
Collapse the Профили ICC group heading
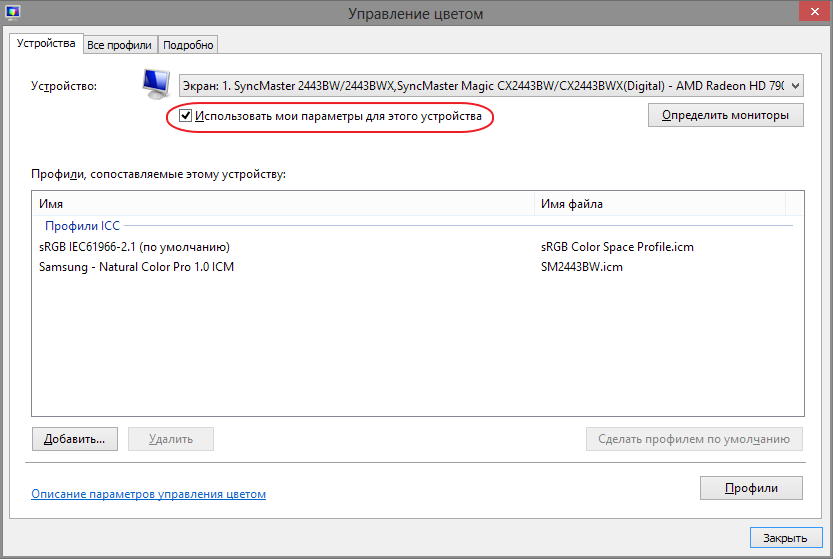pos(83,226)
